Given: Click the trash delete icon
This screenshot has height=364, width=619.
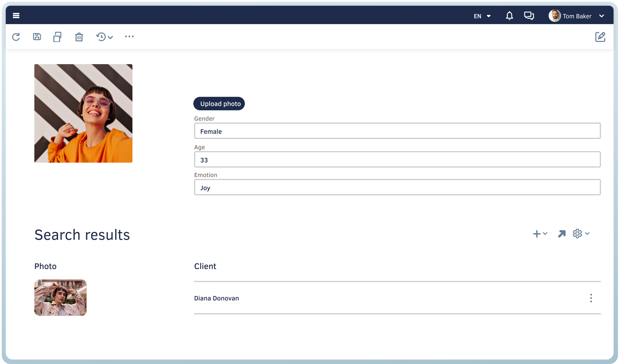Looking at the screenshot, I should tap(79, 37).
